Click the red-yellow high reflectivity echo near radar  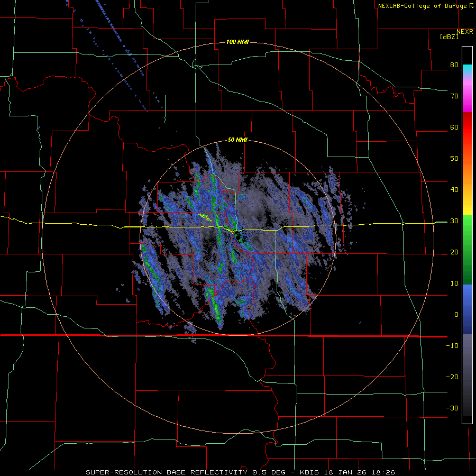(205, 216)
